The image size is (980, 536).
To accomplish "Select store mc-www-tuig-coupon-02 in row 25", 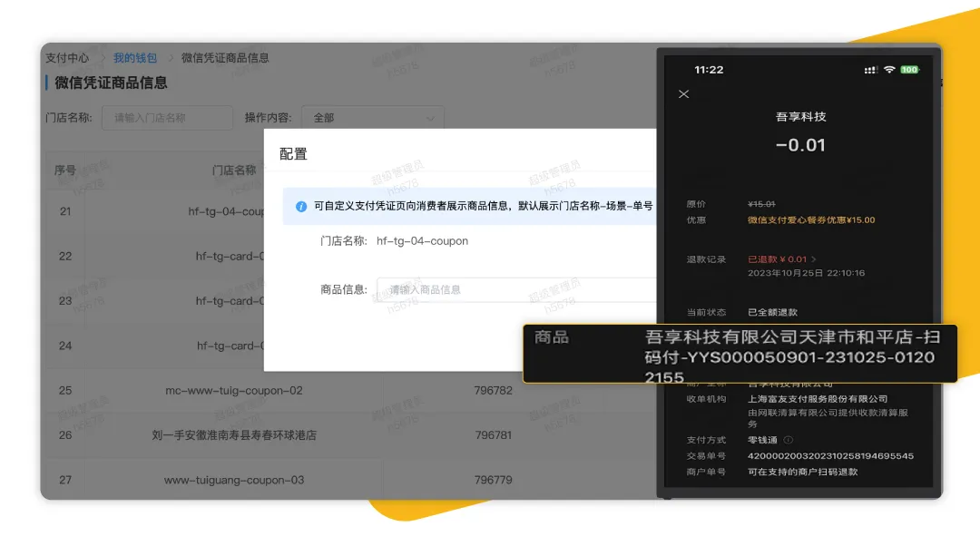I will [x=234, y=391].
